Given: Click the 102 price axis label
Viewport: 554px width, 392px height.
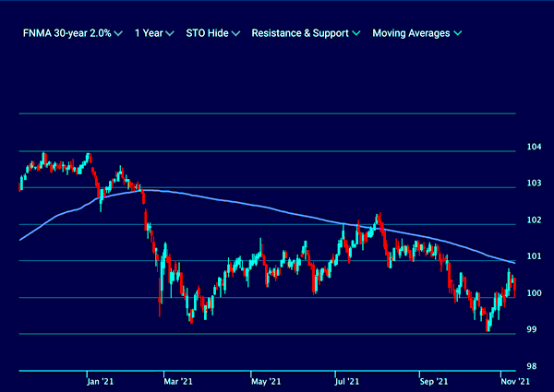Looking at the screenshot, I should click(534, 220).
